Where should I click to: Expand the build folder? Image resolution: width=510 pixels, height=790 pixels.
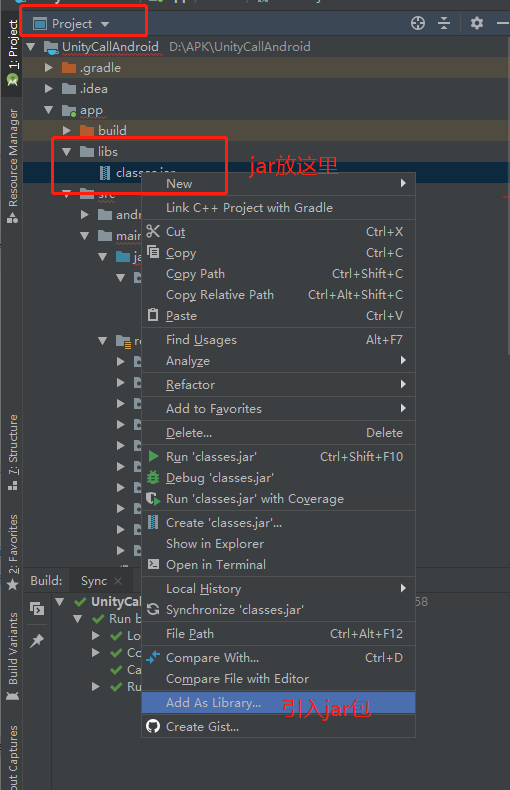click(67, 130)
